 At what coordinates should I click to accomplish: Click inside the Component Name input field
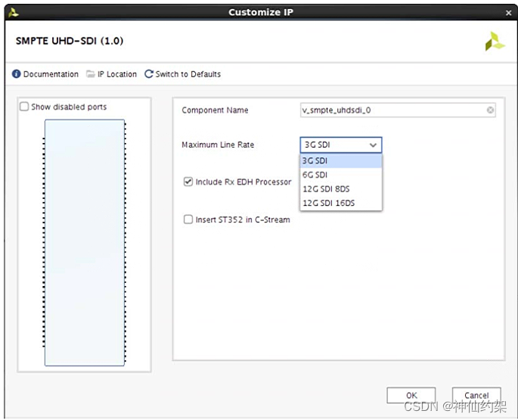[x=398, y=110]
